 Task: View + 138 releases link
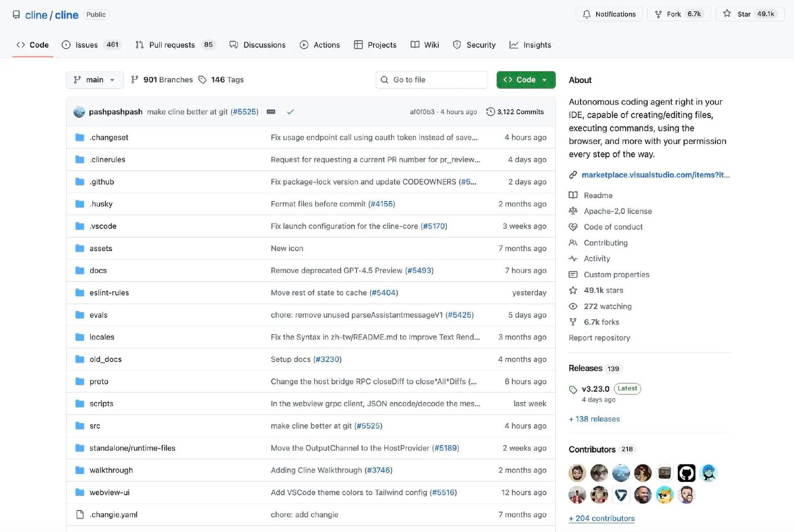pyautogui.click(x=594, y=419)
